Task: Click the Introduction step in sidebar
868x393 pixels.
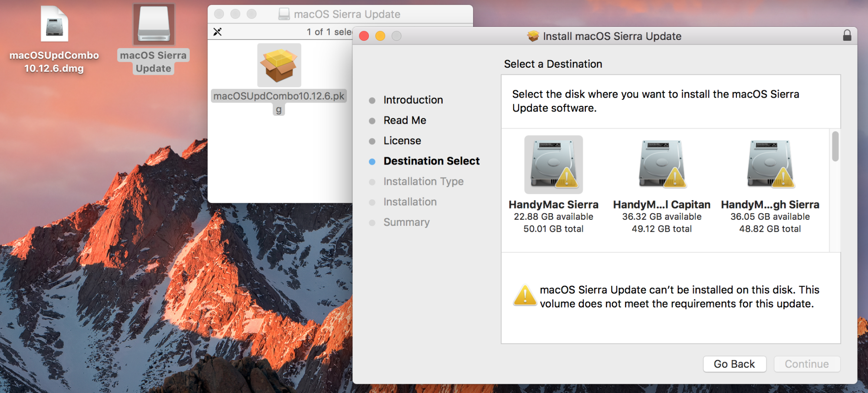Action: point(413,100)
